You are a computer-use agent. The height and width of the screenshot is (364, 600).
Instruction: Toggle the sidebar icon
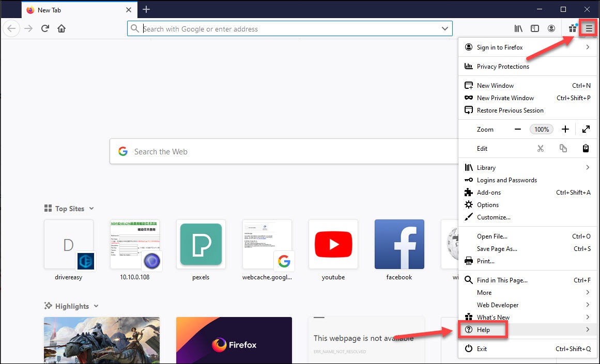(x=535, y=28)
